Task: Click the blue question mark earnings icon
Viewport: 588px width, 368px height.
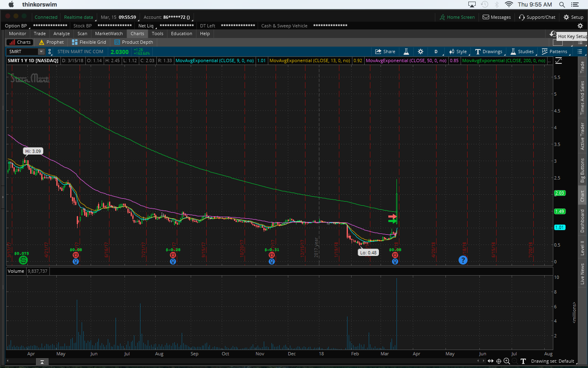Action: pos(463,260)
